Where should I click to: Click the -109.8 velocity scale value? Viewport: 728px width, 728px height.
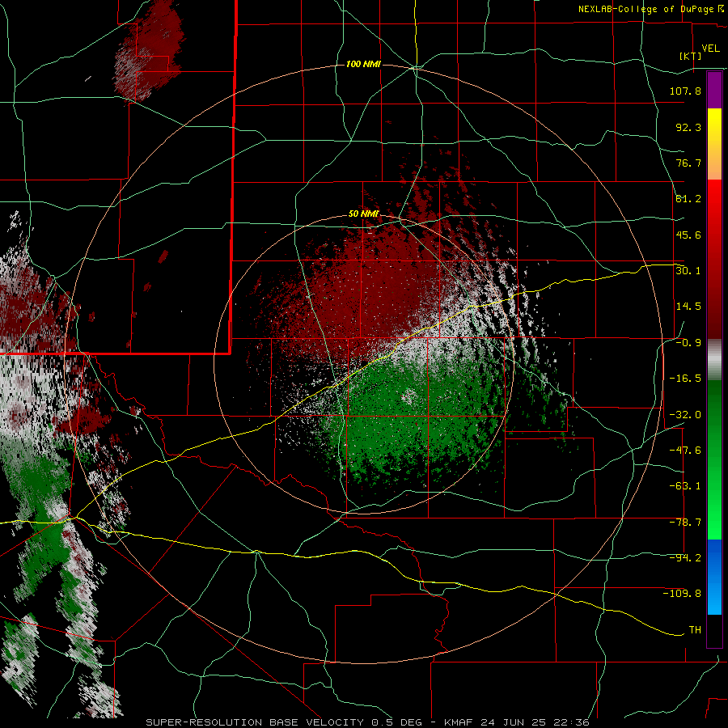point(682,594)
